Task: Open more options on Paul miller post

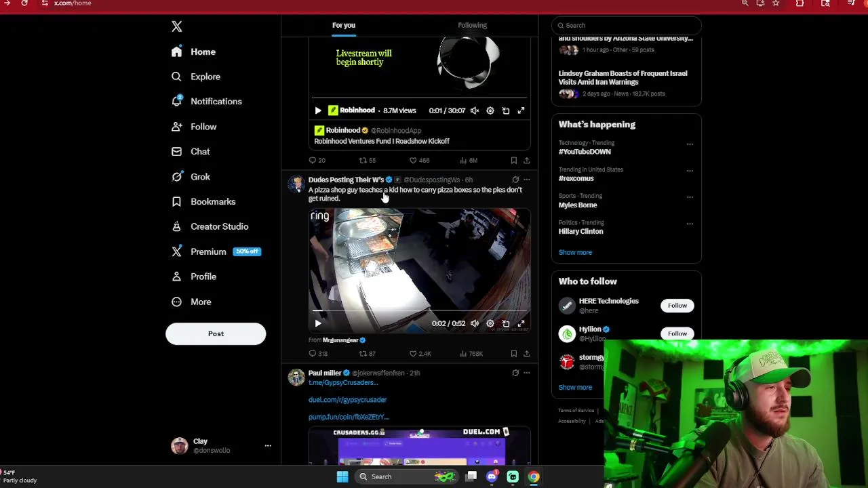Action: click(x=526, y=373)
